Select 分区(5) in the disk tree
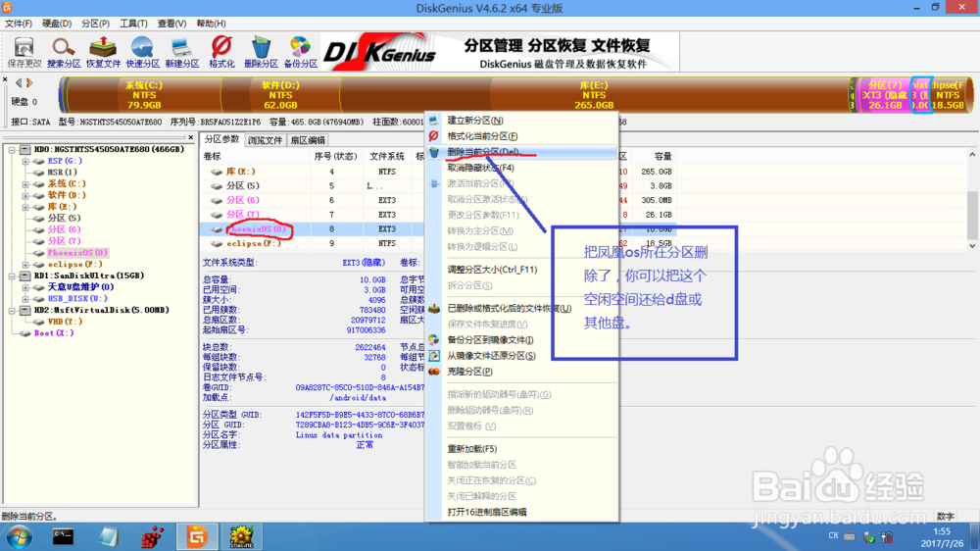Image resolution: width=980 pixels, height=551 pixels. 65,218
